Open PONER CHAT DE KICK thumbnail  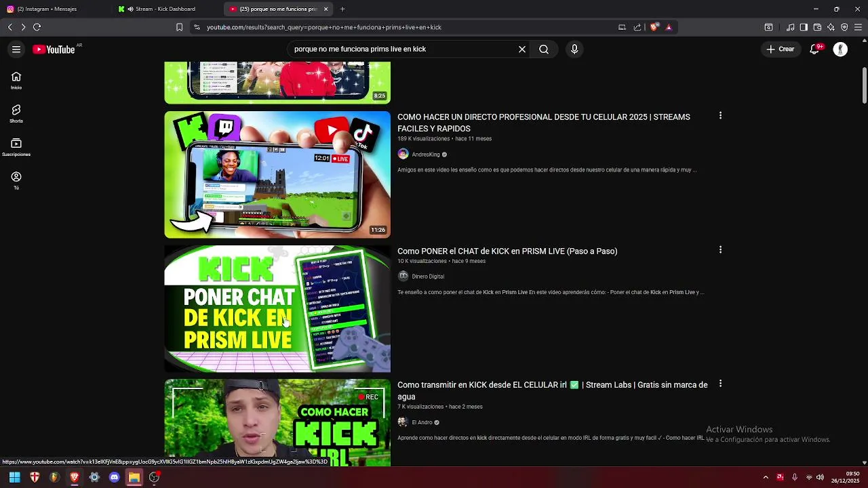pyautogui.click(x=277, y=308)
